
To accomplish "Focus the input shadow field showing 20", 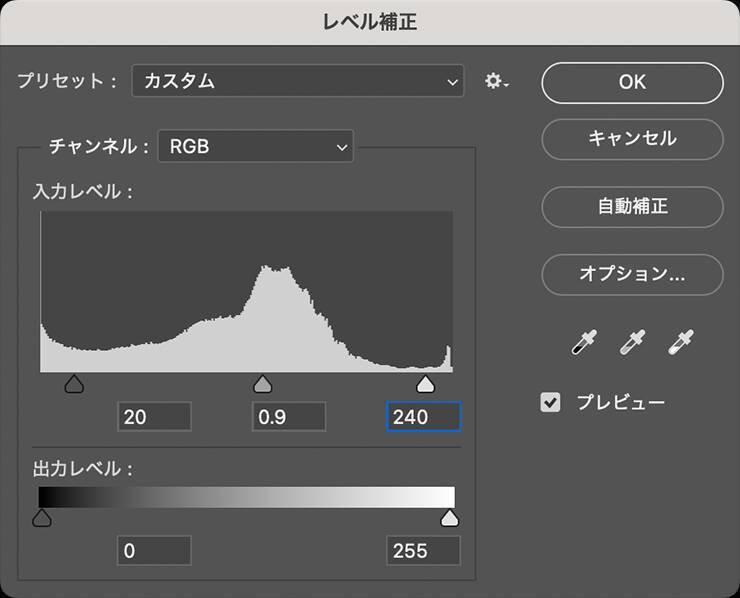I will (x=154, y=417).
